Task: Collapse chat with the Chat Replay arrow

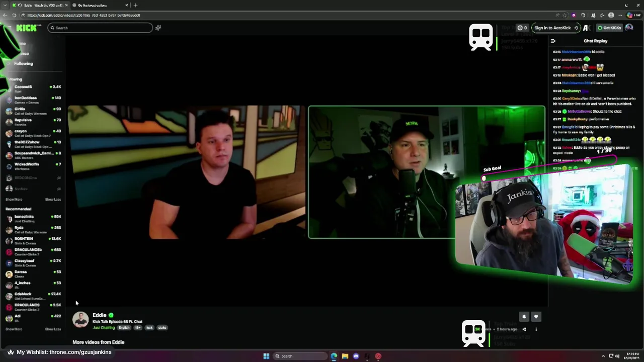Action: point(553,41)
